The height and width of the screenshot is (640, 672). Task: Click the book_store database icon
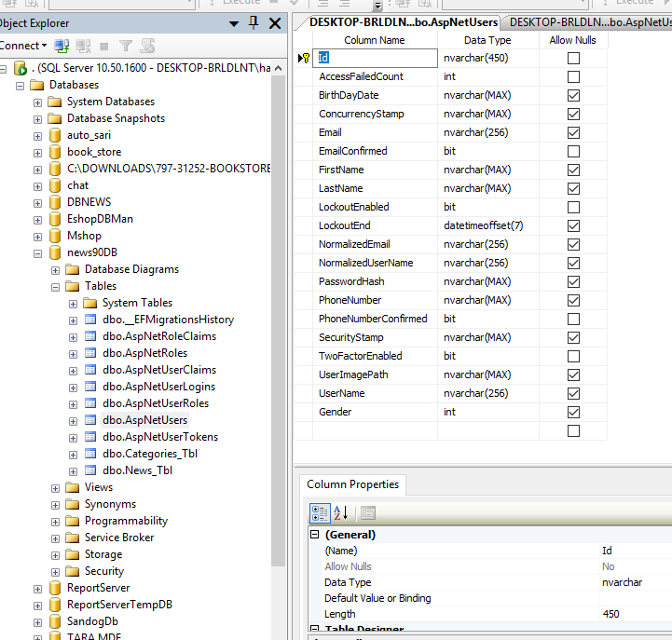tap(55, 152)
